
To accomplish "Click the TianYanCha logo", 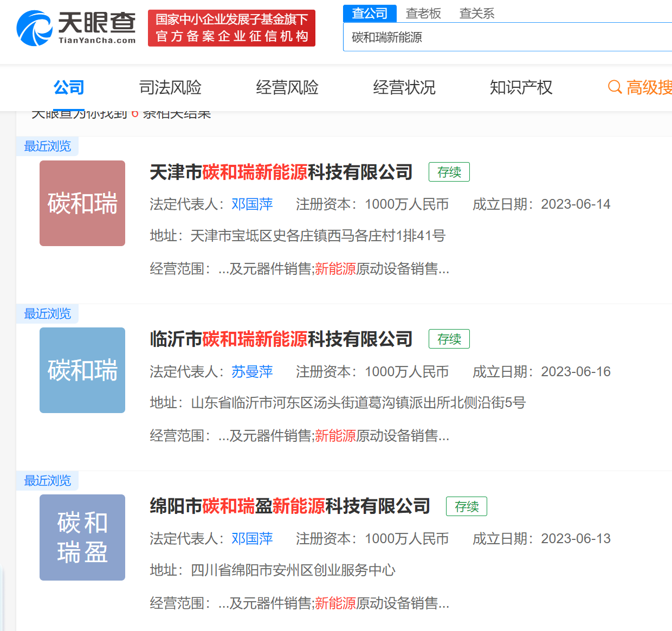I will click(x=76, y=28).
